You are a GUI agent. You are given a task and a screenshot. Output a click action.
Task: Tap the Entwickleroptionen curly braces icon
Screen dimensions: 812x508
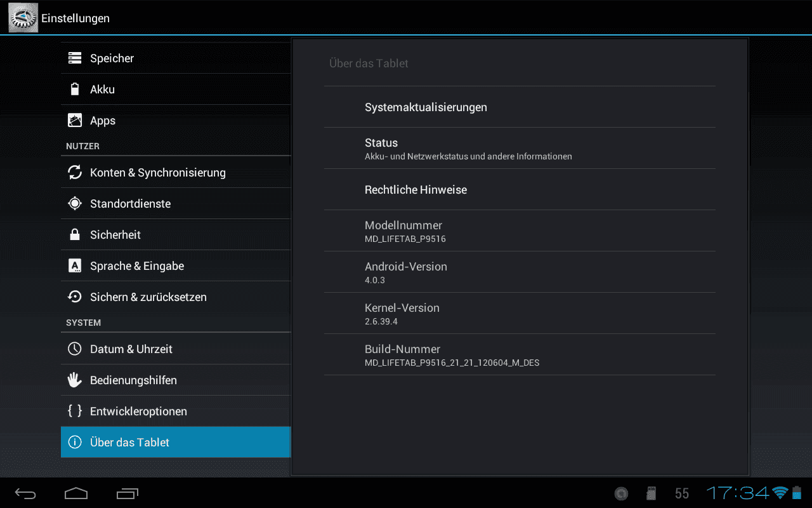[75, 411]
